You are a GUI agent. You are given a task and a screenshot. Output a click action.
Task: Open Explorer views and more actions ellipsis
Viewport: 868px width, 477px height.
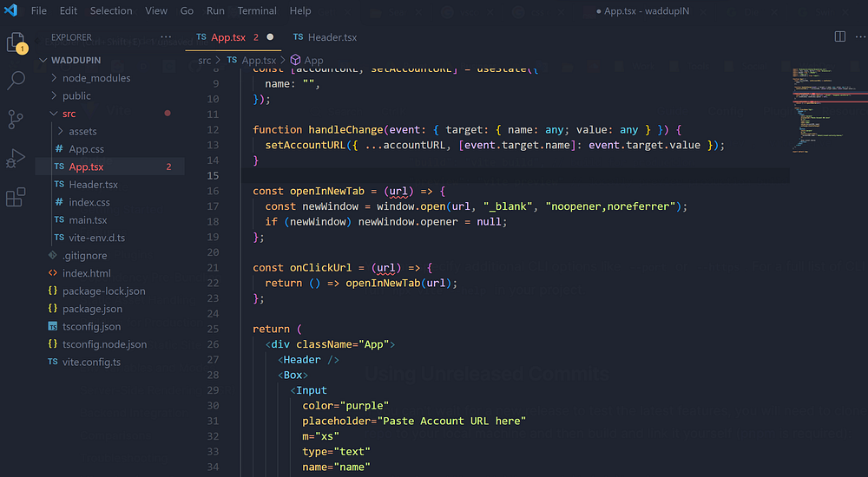pos(166,37)
